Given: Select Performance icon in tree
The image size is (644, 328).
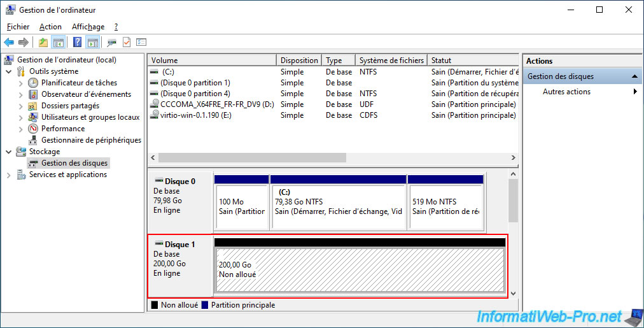Looking at the screenshot, I should 33,129.
